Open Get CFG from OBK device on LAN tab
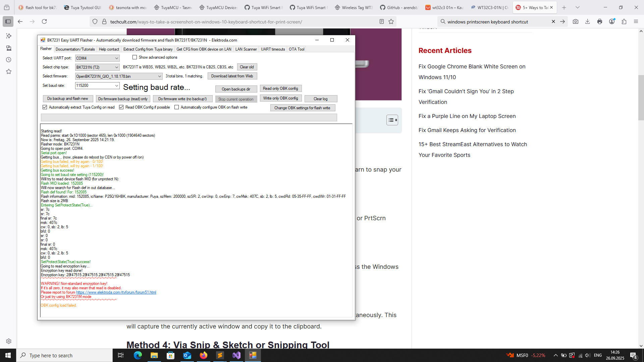The image size is (644, 362). (x=204, y=49)
